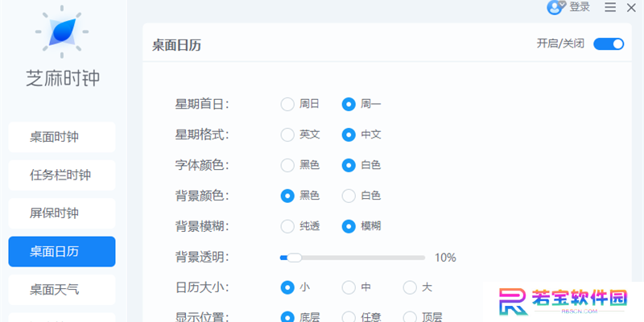Image resolution: width=644 pixels, height=322 pixels.
Task: Open the hamburger menu icon
Action: point(610,7)
